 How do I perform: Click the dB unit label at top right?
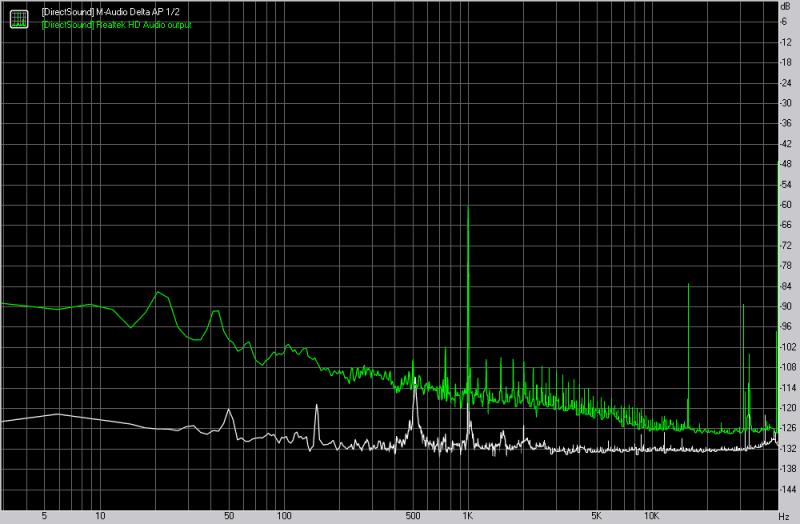click(x=787, y=5)
